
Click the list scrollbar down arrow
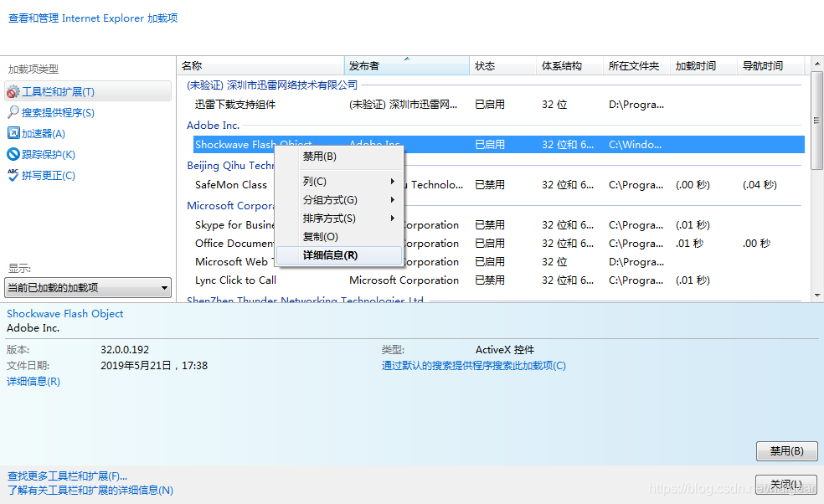[x=816, y=295]
